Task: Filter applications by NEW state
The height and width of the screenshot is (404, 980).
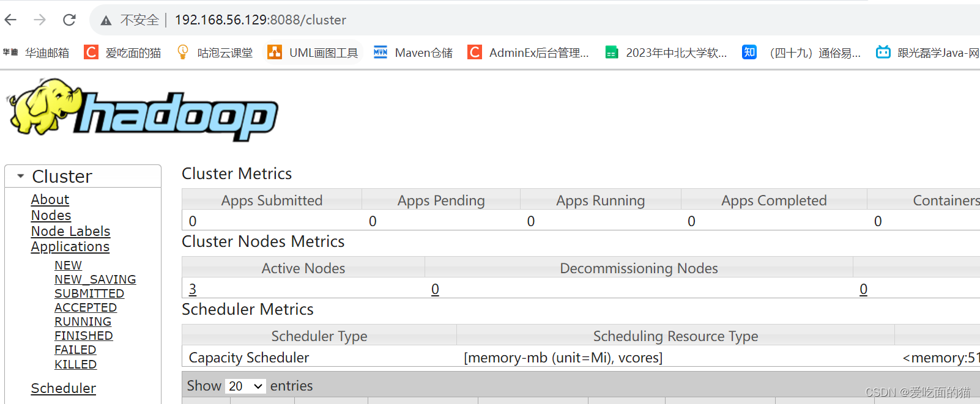Action: point(68,265)
